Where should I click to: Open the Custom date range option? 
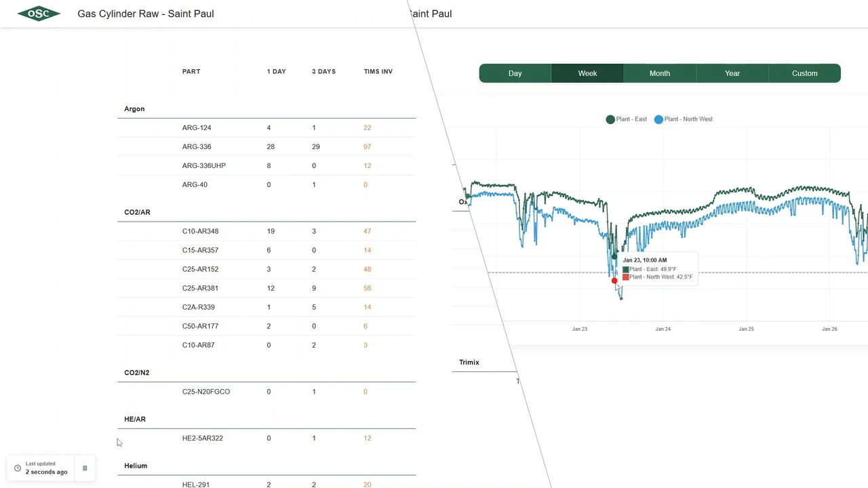(804, 73)
